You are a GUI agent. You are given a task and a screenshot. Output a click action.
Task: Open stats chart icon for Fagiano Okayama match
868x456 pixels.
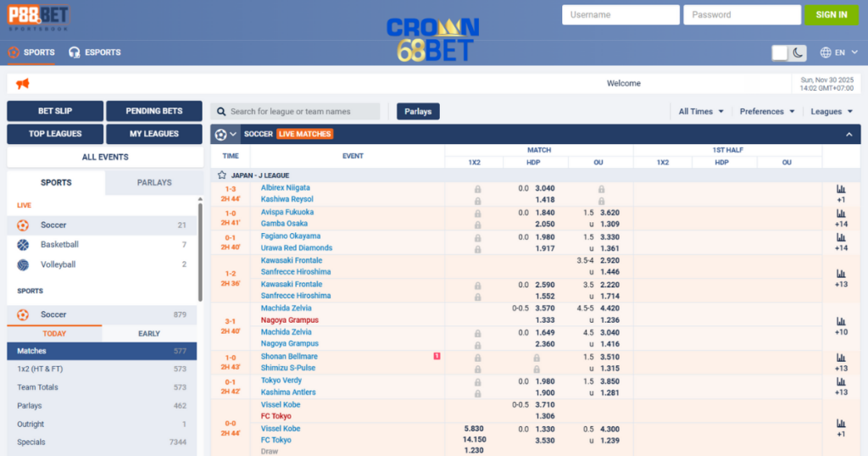click(841, 236)
